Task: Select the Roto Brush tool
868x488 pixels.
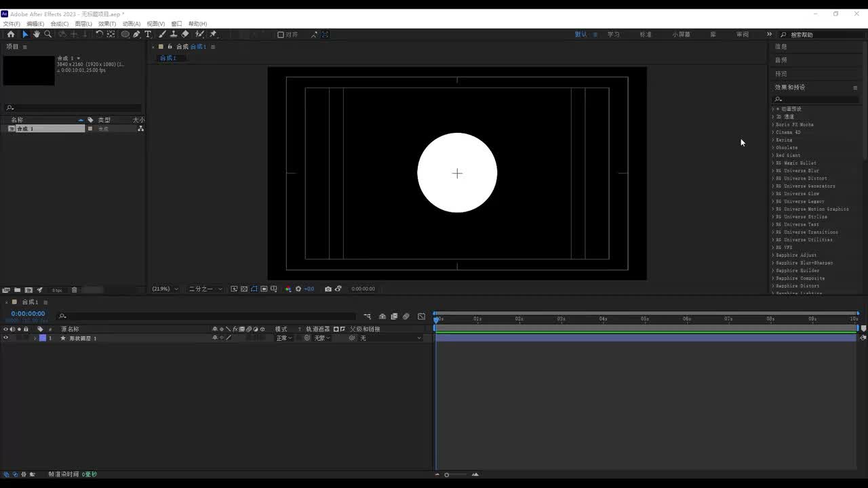Action: [x=199, y=35]
